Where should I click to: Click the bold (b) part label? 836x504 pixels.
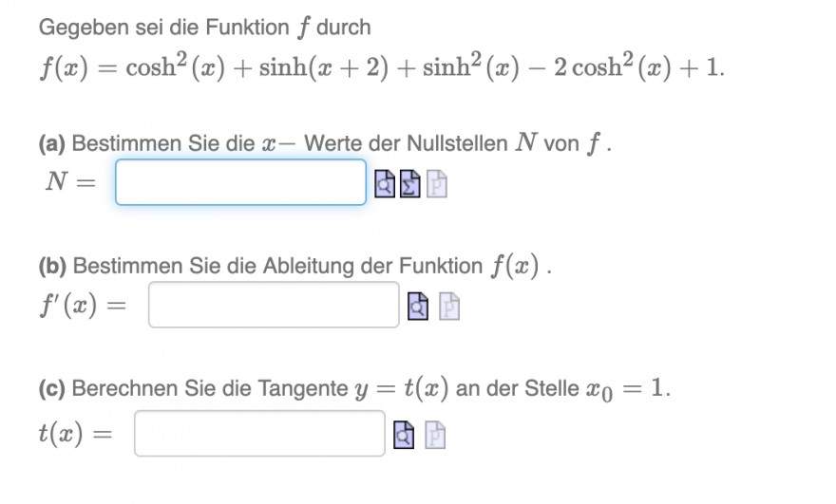52,266
